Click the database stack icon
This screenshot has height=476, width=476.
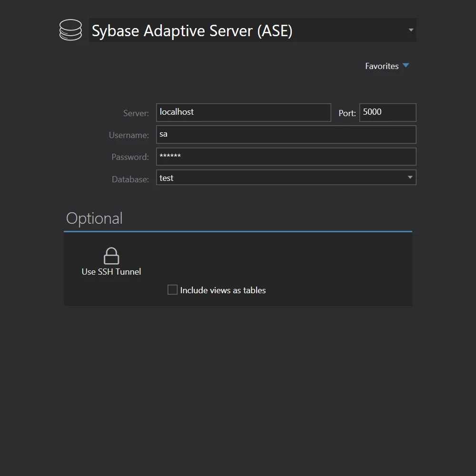70,30
